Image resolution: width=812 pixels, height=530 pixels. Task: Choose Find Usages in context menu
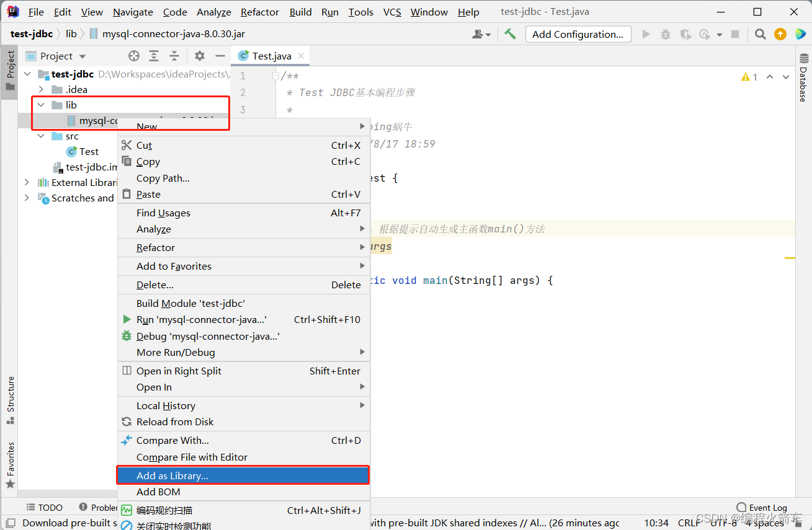(x=243, y=213)
